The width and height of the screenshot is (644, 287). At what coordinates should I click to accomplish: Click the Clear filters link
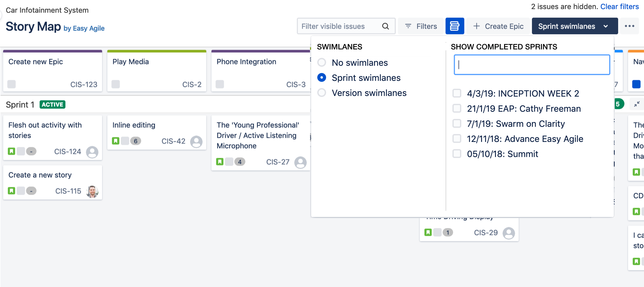619,7
